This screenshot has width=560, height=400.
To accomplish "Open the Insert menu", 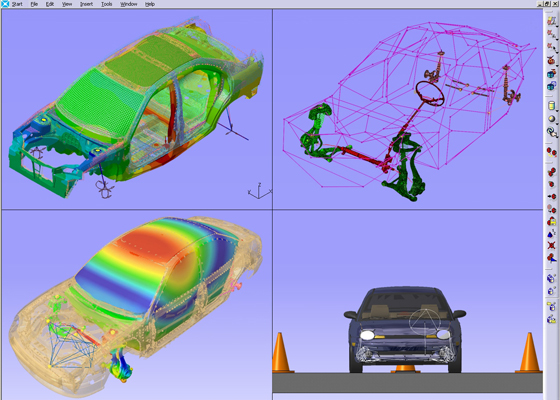I will tap(86, 4).
